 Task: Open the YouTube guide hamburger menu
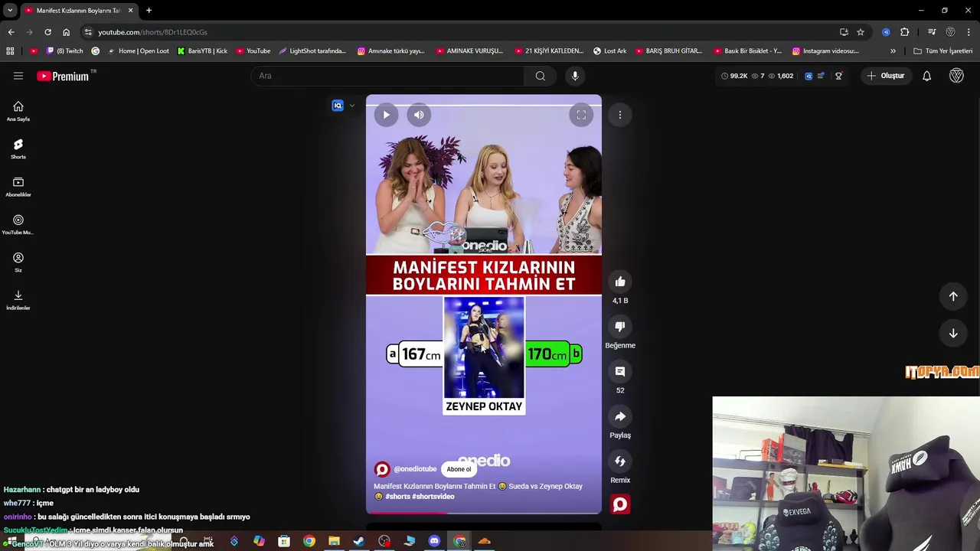pos(18,76)
